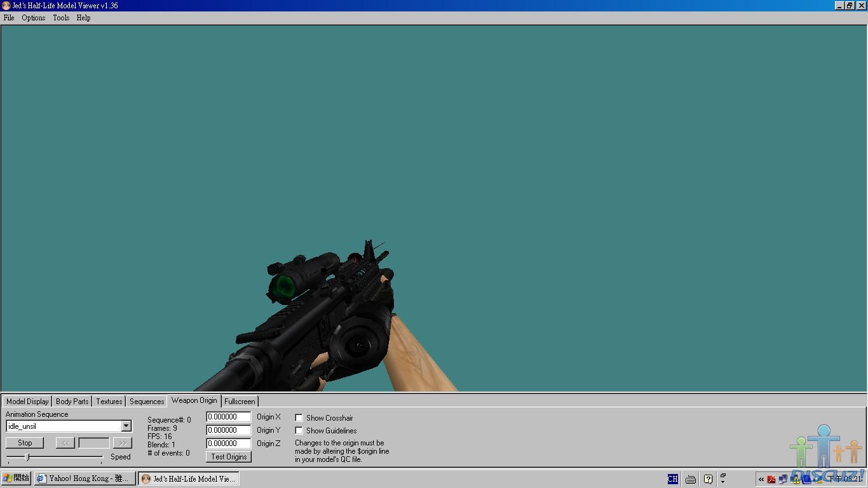This screenshot has height=488, width=868.
Task: Click the Jed's Half-Life Model Viewer taskbar button
Action: coord(189,478)
